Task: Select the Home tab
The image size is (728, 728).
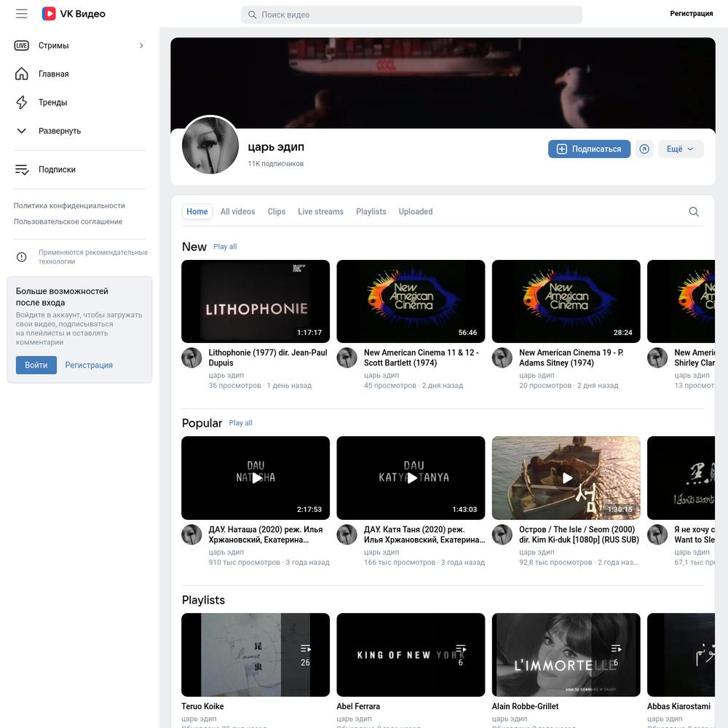Action: point(197,212)
